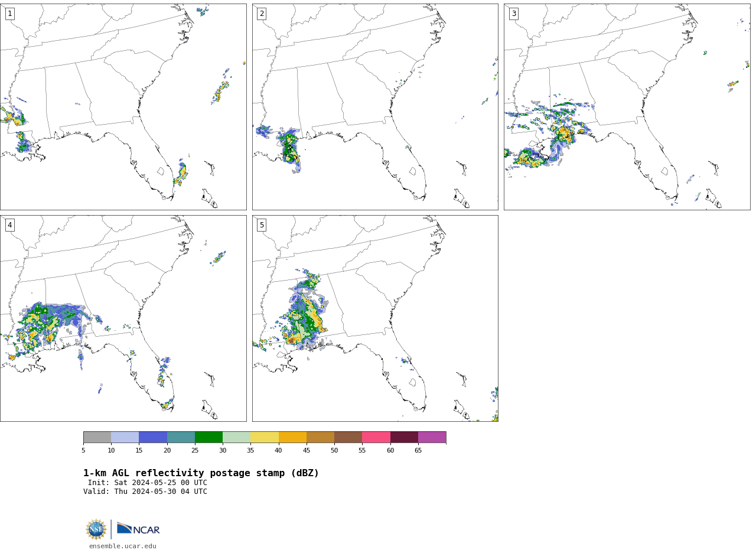Click the dark green 25-30 dBZ swatch
The width and height of the screenshot is (756, 553).
208,437
